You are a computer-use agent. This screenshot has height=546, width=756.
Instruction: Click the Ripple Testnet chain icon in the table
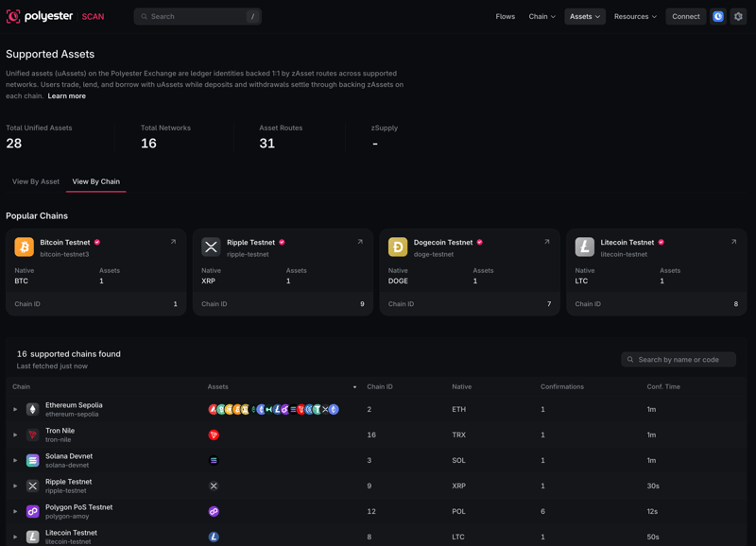click(x=32, y=486)
